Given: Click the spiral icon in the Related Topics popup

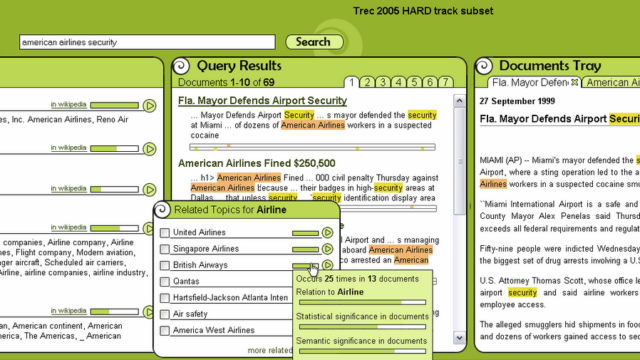Looking at the screenshot, I should coord(162,210).
